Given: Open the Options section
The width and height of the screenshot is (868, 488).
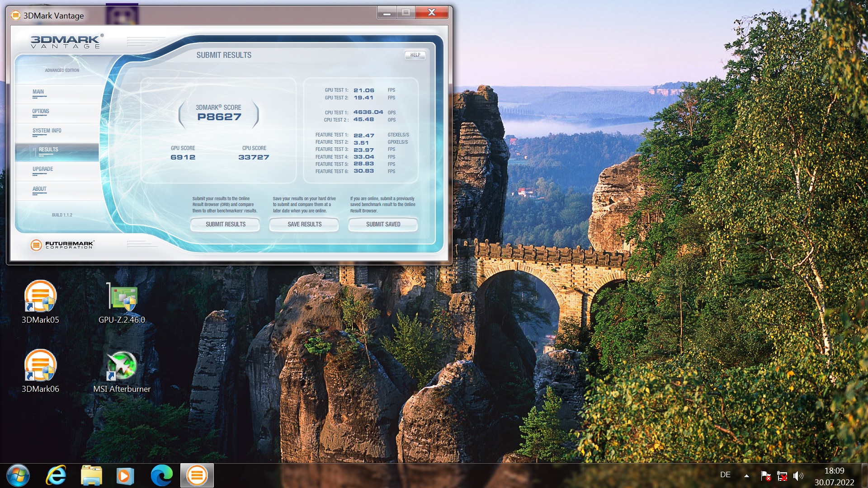Looking at the screenshot, I should (x=41, y=112).
